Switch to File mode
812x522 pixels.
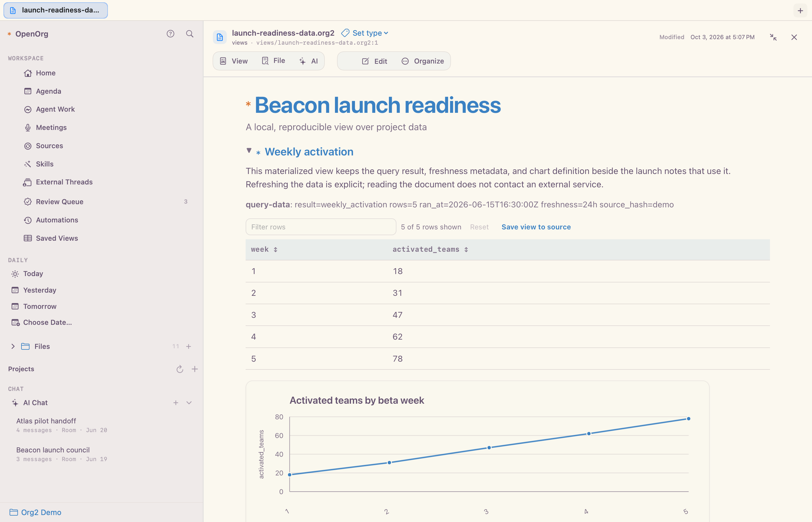(x=273, y=61)
